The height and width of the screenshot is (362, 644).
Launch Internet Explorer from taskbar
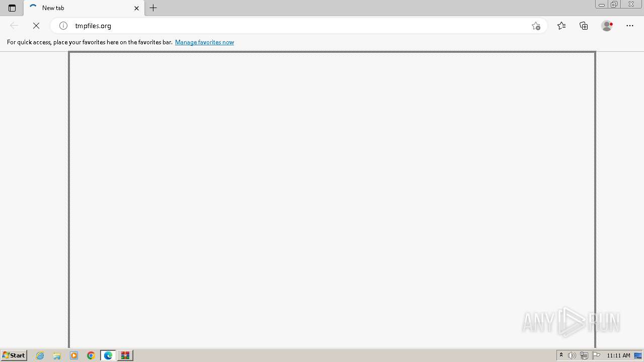click(x=40, y=355)
